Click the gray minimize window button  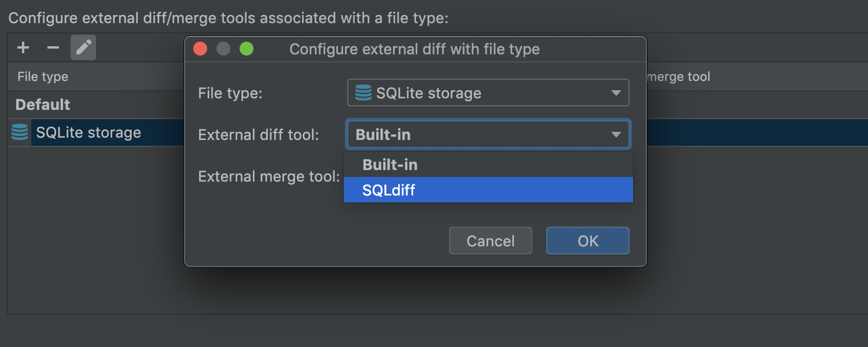pos(223,49)
